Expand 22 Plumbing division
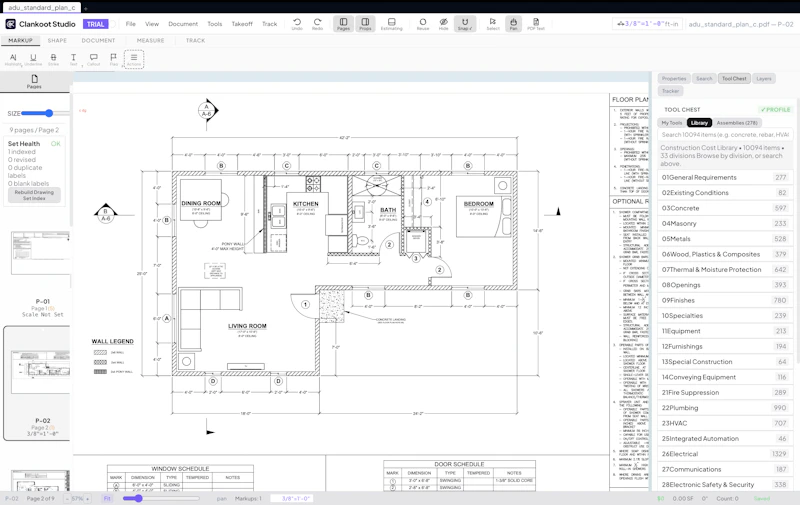Viewport: 800px width, 505px height. click(x=724, y=408)
